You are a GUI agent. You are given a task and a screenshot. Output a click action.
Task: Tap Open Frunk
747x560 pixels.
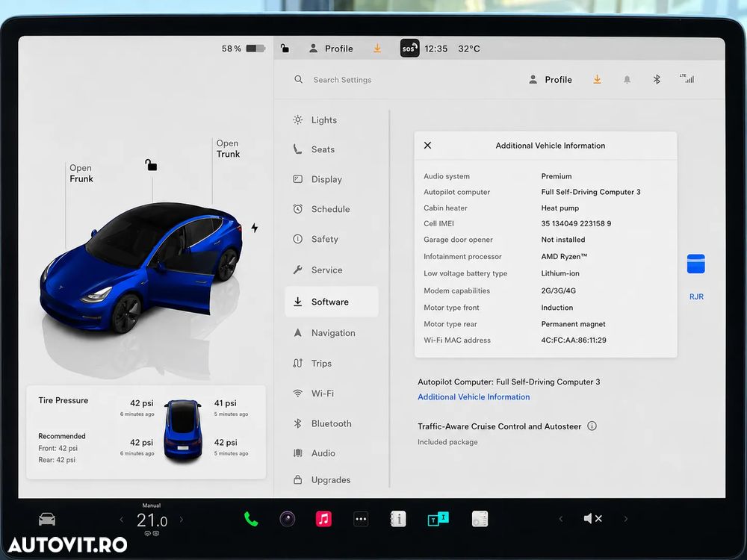pos(81,173)
